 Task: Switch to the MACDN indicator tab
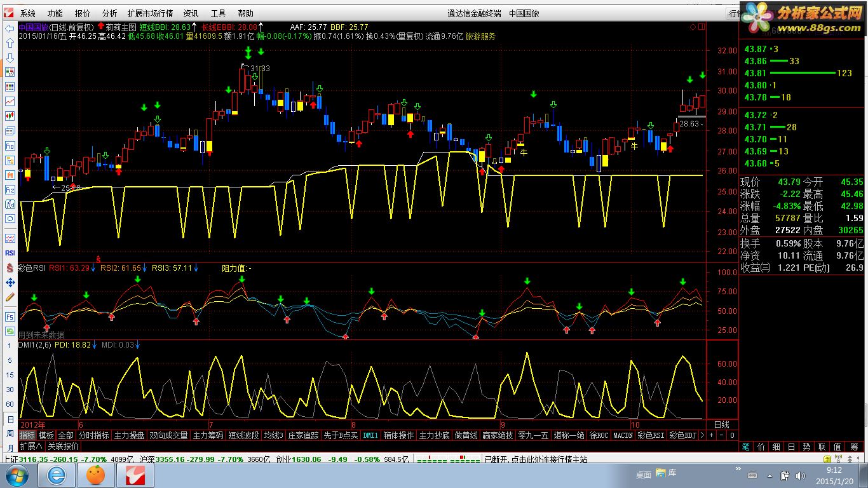623,436
